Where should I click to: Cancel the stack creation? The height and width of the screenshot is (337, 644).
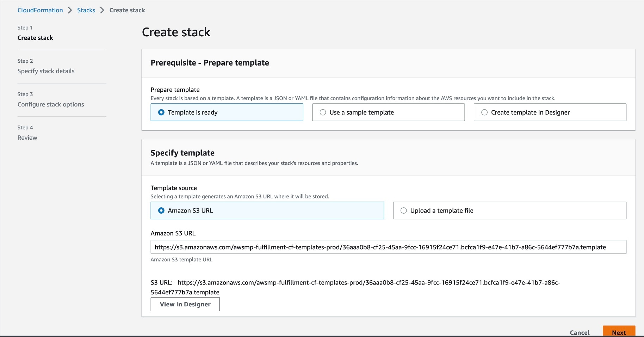pyautogui.click(x=580, y=332)
